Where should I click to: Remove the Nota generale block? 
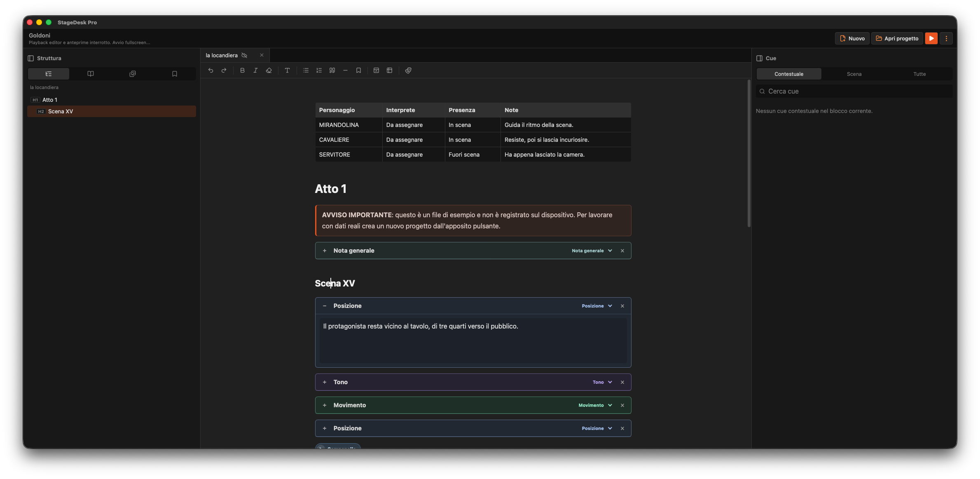[x=622, y=251]
